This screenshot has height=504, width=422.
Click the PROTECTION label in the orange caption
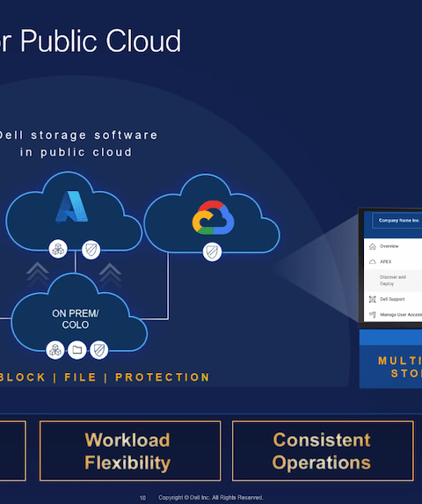(x=163, y=377)
